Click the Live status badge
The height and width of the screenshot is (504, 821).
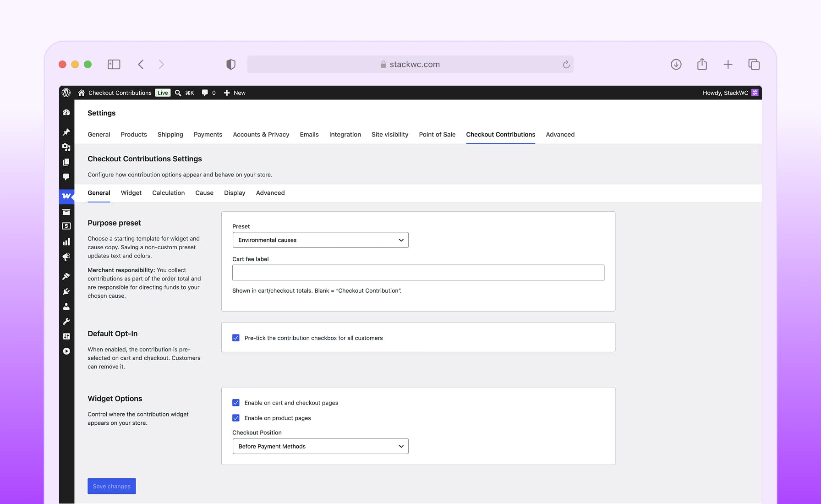[x=163, y=93]
